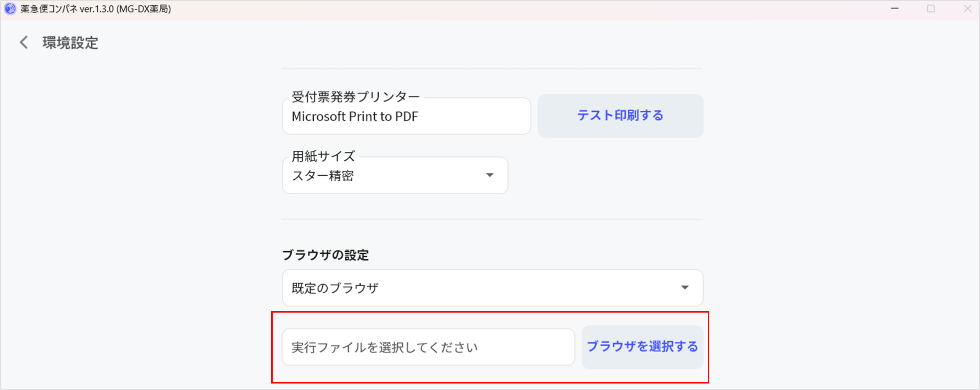The width and height of the screenshot is (980, 390).
Task: Click the 環境設定 page heading
Action: pos(70,43)
